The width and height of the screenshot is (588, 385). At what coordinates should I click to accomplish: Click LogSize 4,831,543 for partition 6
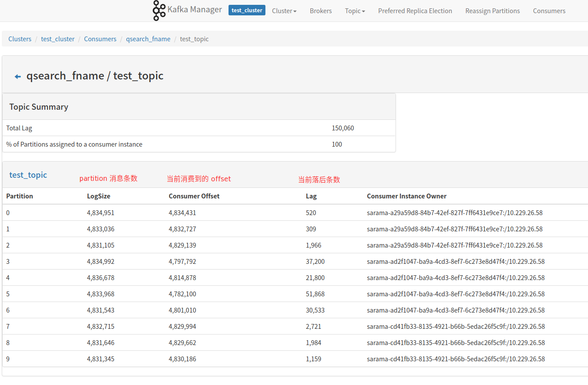coord(101,310)
